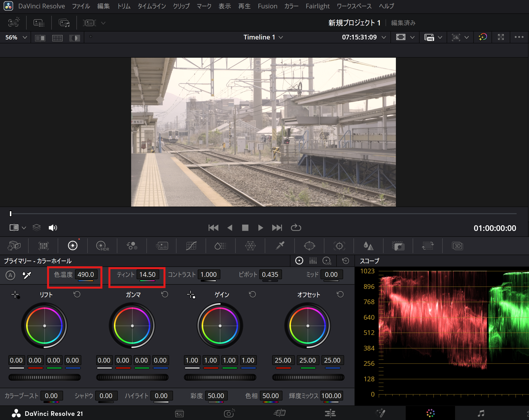
Task: Open the Color Match palette
Action: pyautogui.click(x=43, y=246)
